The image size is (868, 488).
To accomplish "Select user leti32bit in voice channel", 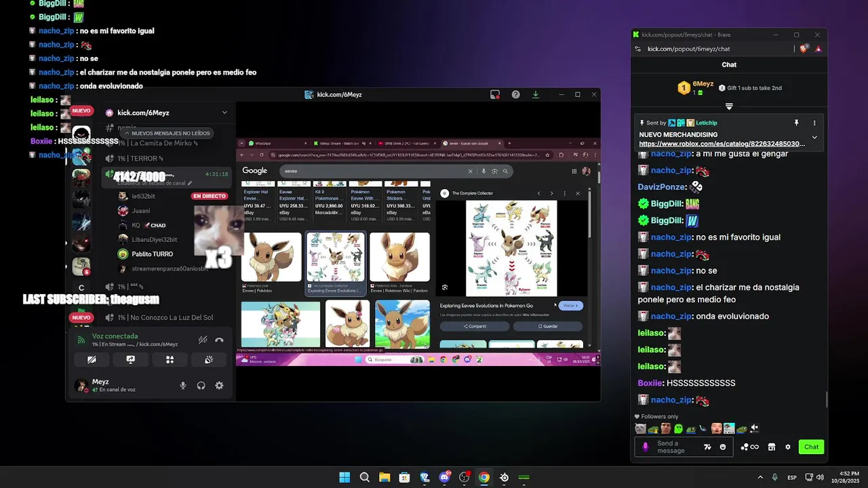I will (143, 196).
